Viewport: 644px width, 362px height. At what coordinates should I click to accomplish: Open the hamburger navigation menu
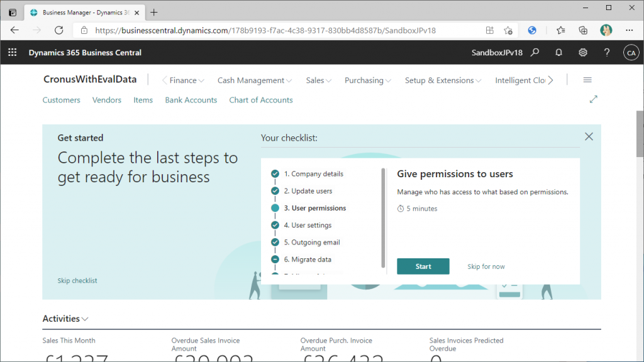588,80
